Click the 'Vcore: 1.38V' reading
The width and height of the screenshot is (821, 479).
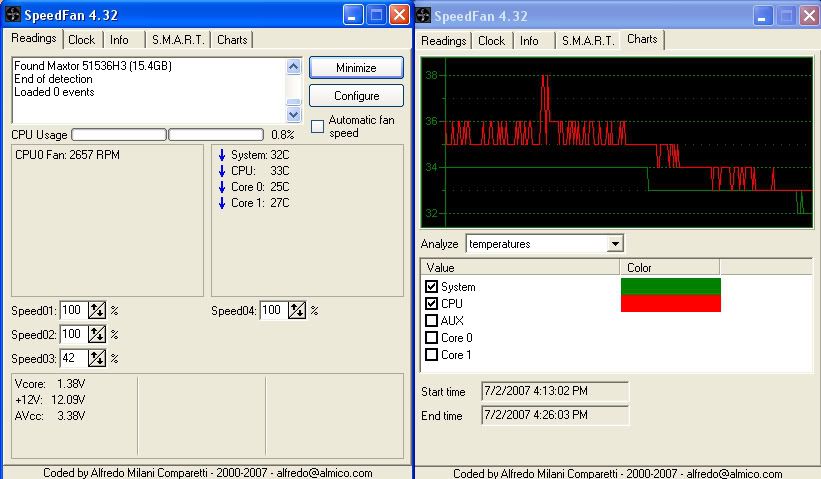pyautogui.click(x=50, y=384)
